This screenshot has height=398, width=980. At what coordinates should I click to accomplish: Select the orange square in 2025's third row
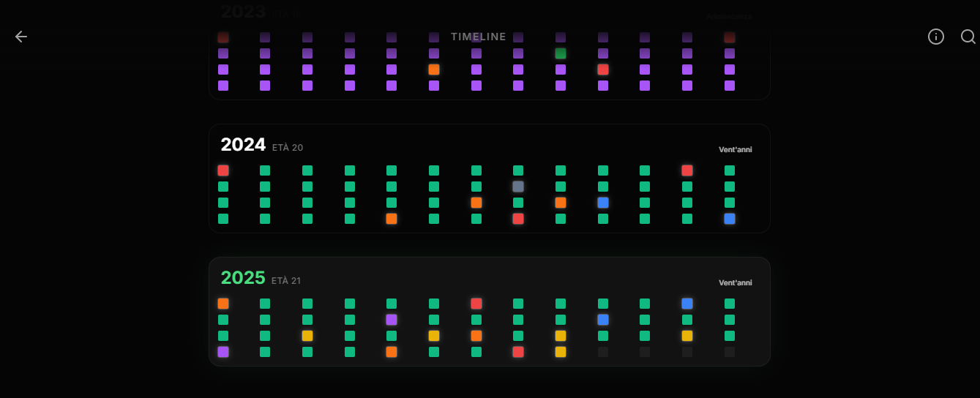pos(476,336)
